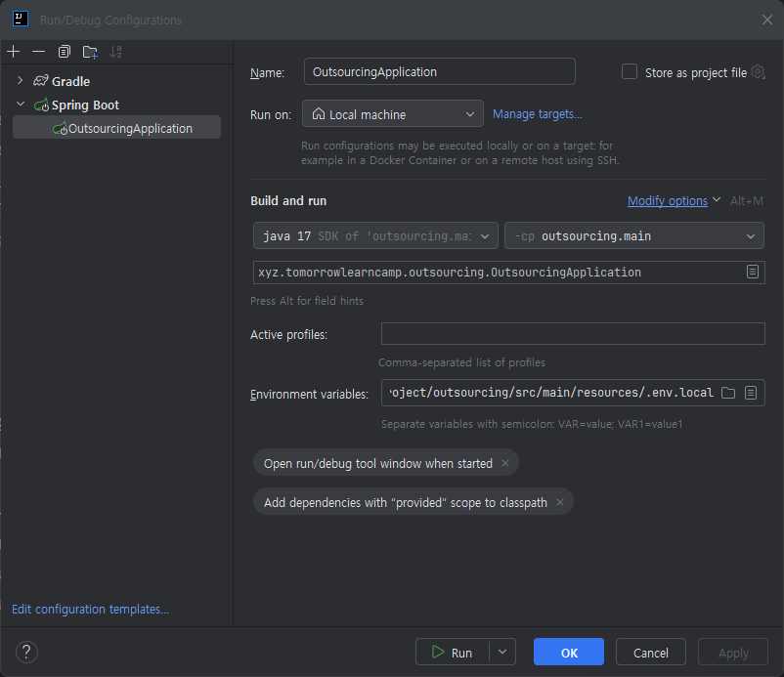The width and height of the screenshot is (784, 677).
Task: Remove the 'Open run/debug tool window when started' chip
Action: pos(505,463)
